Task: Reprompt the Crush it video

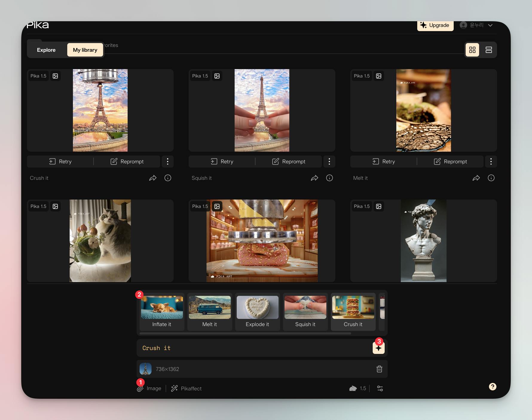Action: (127, 162)
